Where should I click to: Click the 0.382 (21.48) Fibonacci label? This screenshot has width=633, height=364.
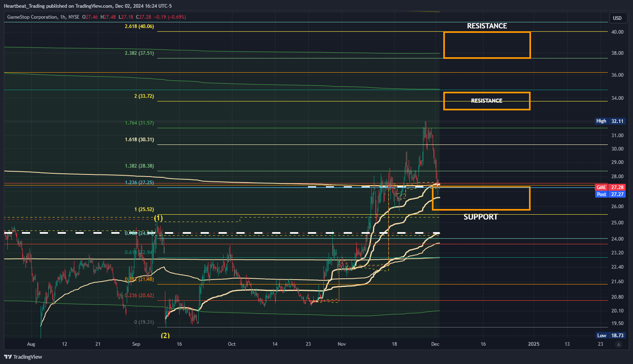139,279
